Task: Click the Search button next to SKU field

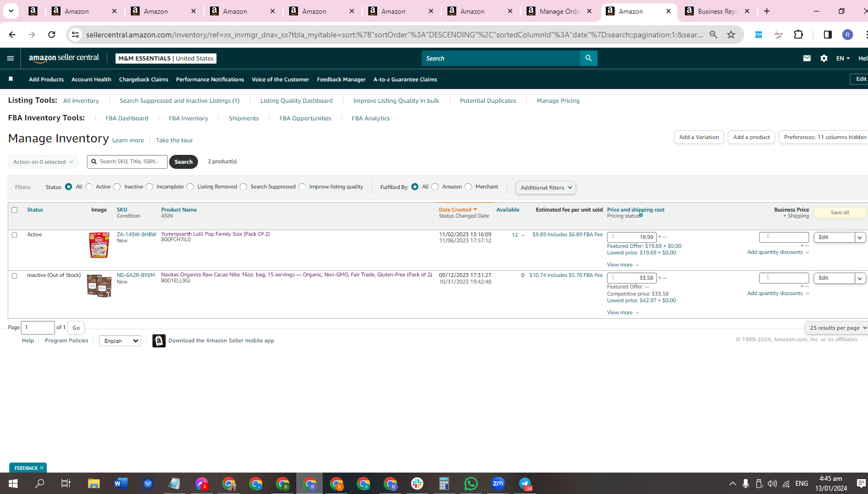Action: coord(184,162)
